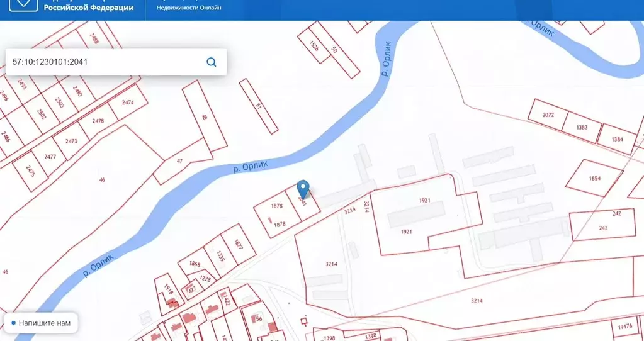Select parcel labeled 48
644x341 pixels.
pyautogui.click(x=205, y=116)
